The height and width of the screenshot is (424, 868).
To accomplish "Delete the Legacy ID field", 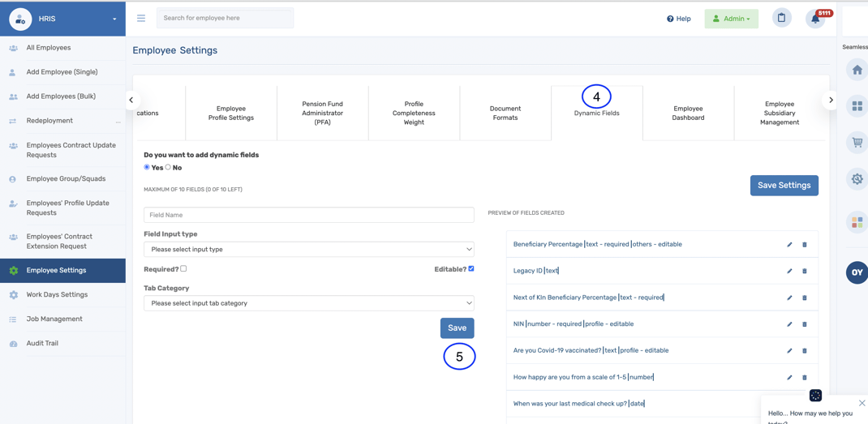I will pos(805,272).
